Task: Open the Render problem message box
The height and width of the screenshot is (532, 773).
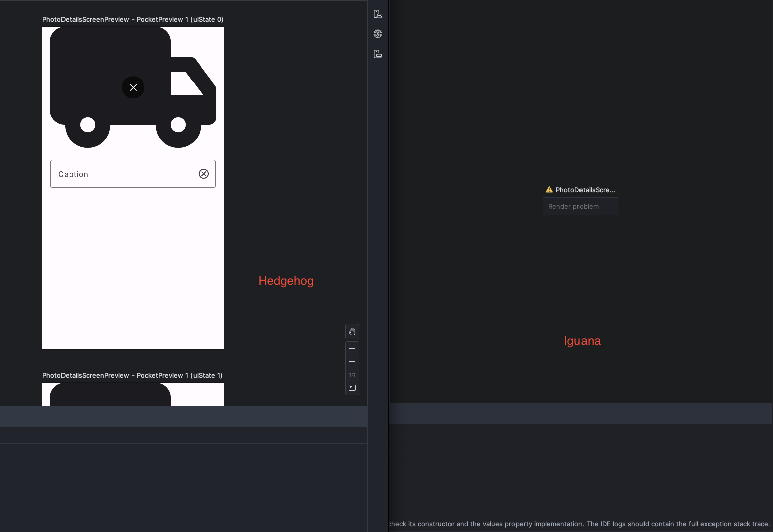Action: pos(580,207)
